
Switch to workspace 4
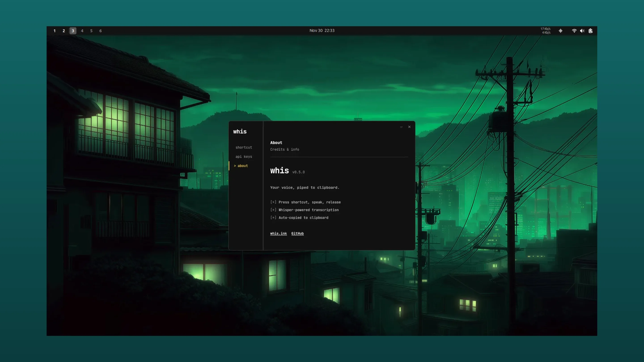(82, 30)
